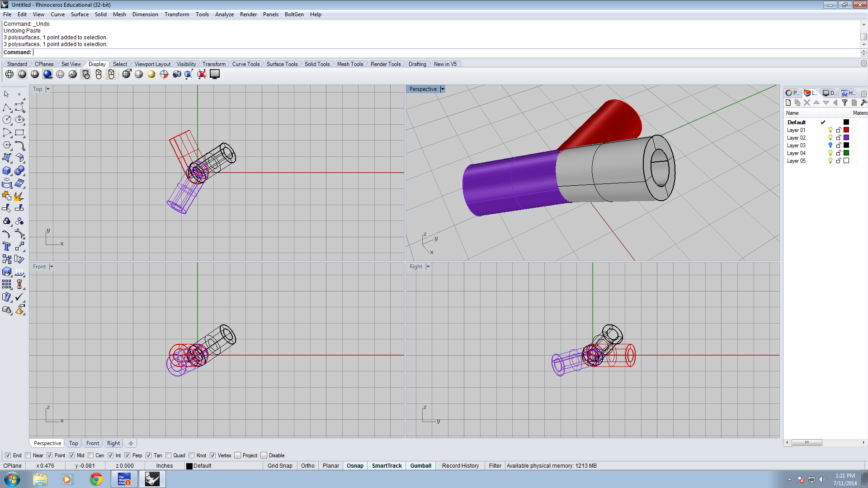
Task: Toggle the End osnap checkbox
Action: point(8,455)
